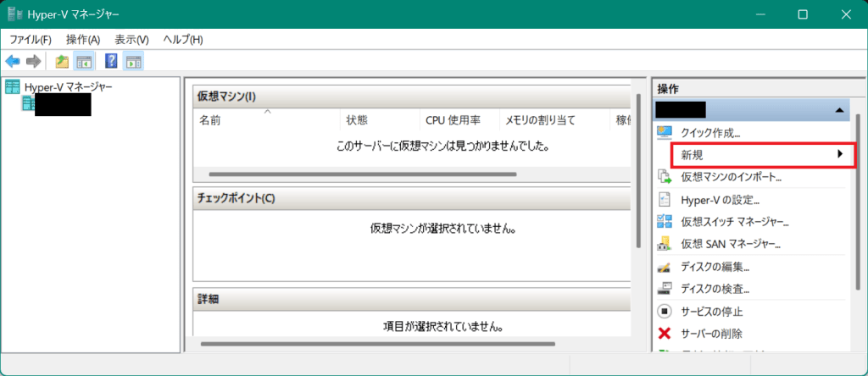Click the サービスの停止 stop icon
The width and height of the screenshot is (868, 376).
point(665,311)
